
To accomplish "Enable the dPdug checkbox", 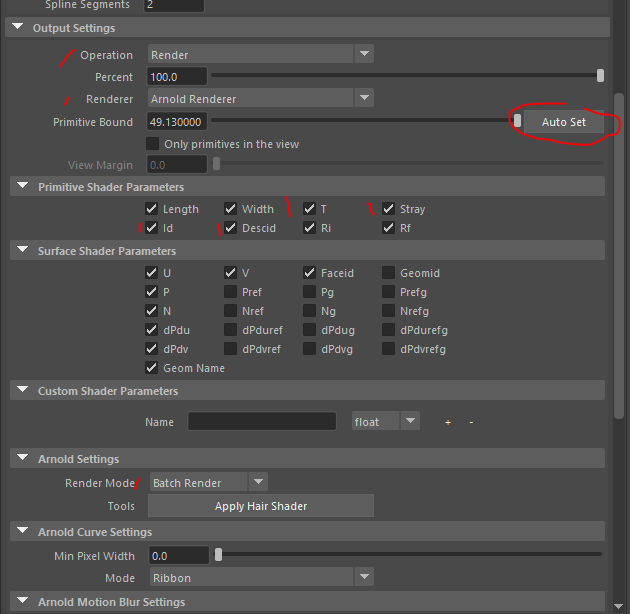I will (309, 330).
